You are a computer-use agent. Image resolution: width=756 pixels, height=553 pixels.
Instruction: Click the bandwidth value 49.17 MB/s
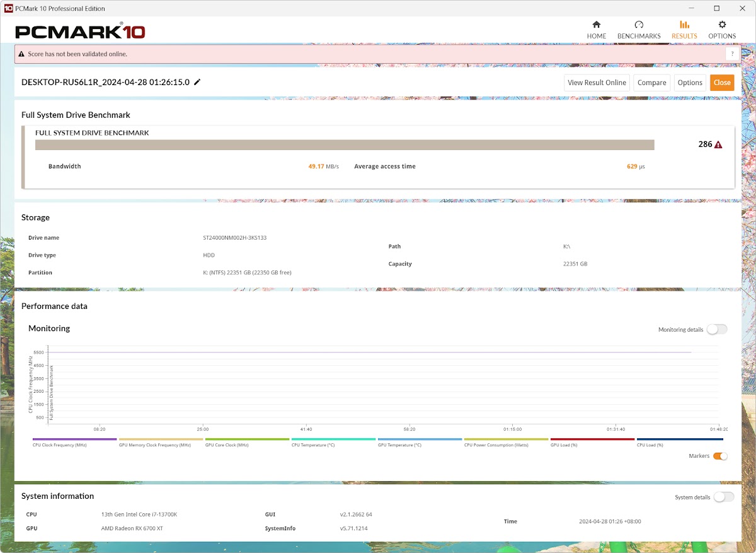coord(323,166)
